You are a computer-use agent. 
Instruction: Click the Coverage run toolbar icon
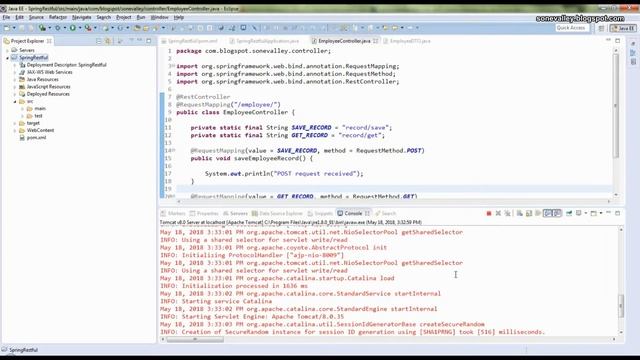coord(42,28)
